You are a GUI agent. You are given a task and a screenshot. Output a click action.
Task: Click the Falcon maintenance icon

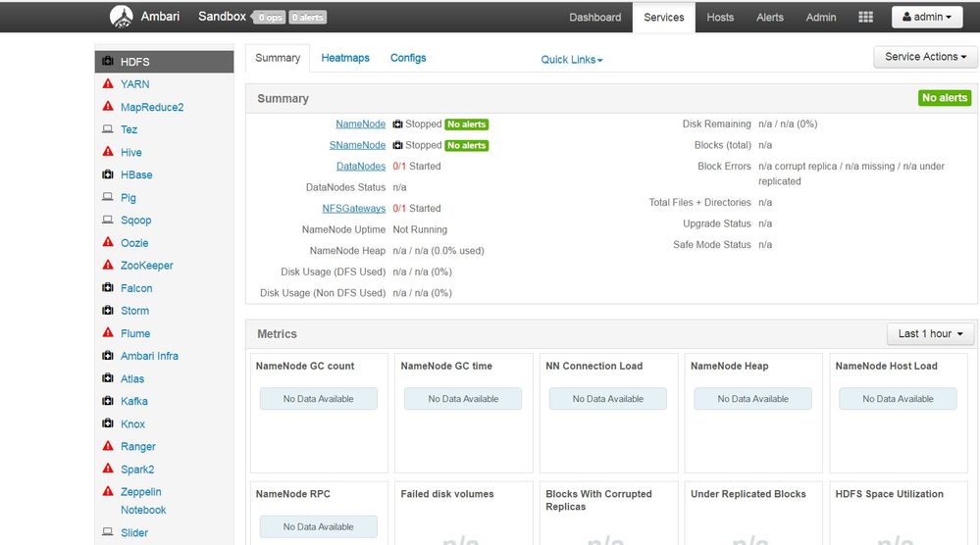[x=108, y=288]
